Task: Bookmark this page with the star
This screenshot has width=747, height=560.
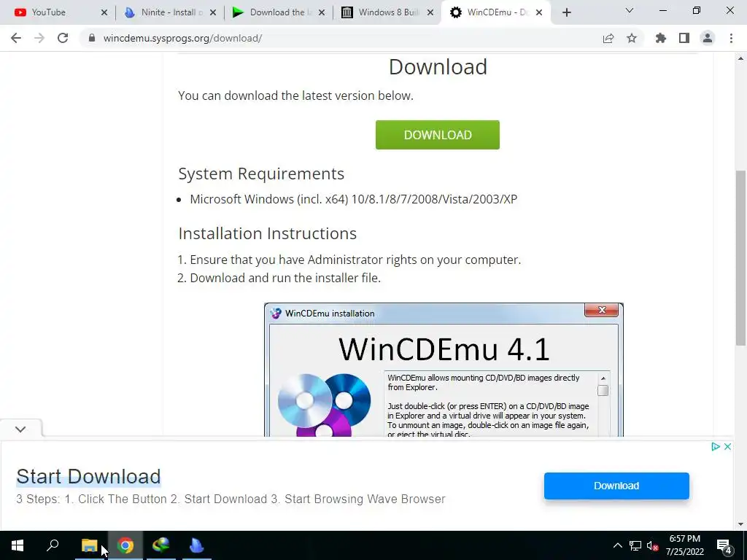Action: 632,38
